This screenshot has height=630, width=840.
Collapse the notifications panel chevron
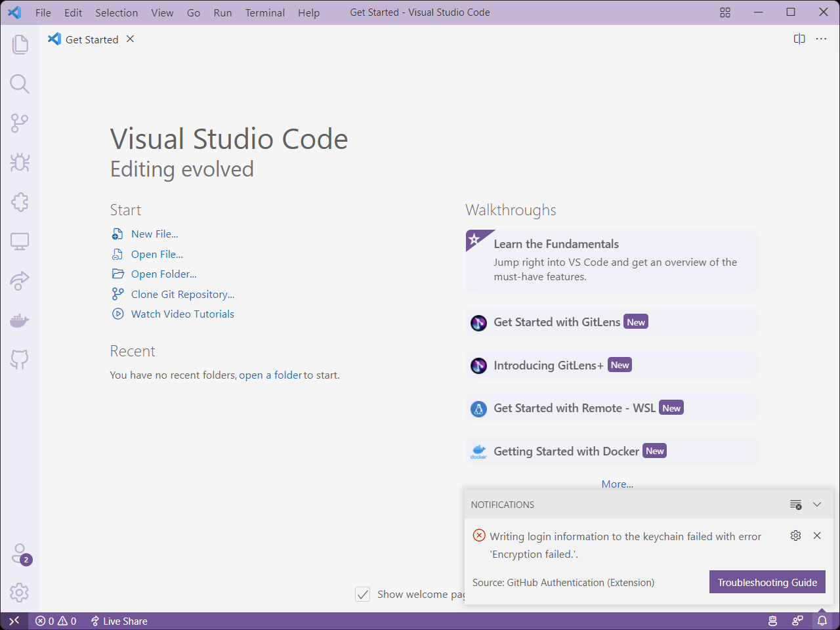[x=817, y=505]
